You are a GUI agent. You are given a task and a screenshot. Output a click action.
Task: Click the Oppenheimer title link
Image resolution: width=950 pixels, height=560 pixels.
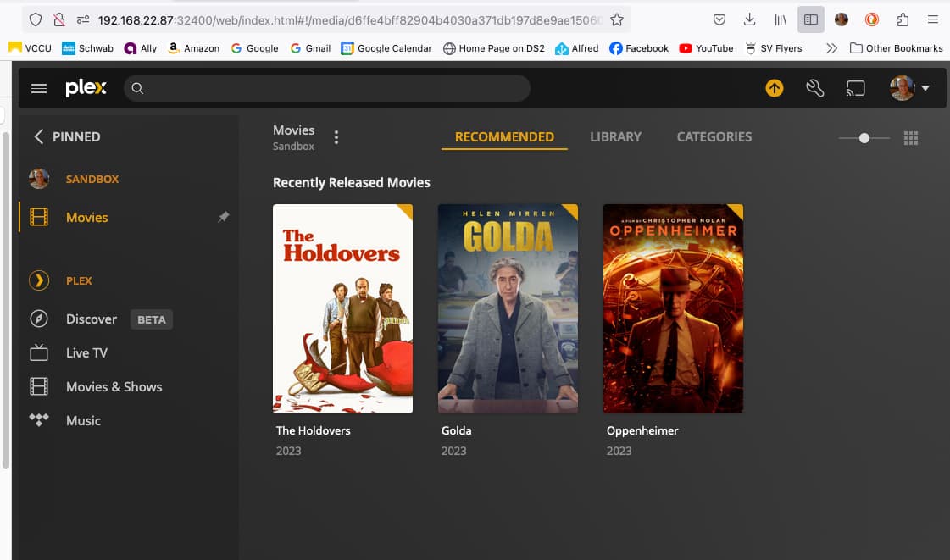[642, 430]
